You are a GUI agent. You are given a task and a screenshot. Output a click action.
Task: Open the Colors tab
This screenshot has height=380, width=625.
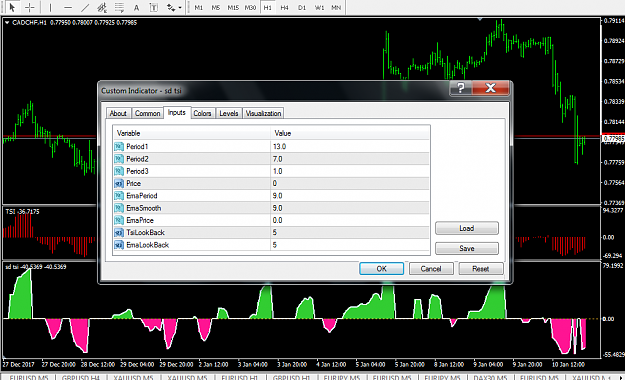pyautogui.click(x=202, y=113)
